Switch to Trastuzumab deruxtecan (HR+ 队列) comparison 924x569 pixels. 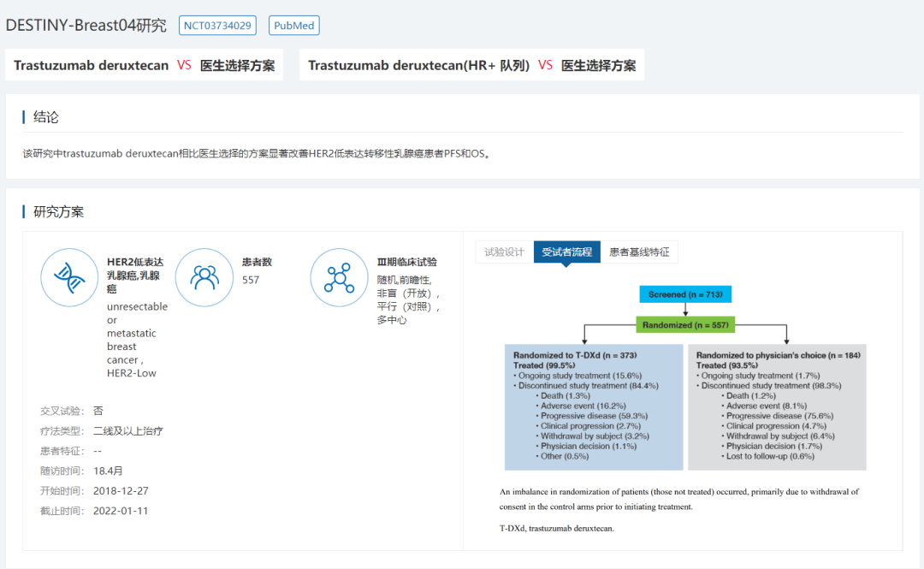click(471, 65)
